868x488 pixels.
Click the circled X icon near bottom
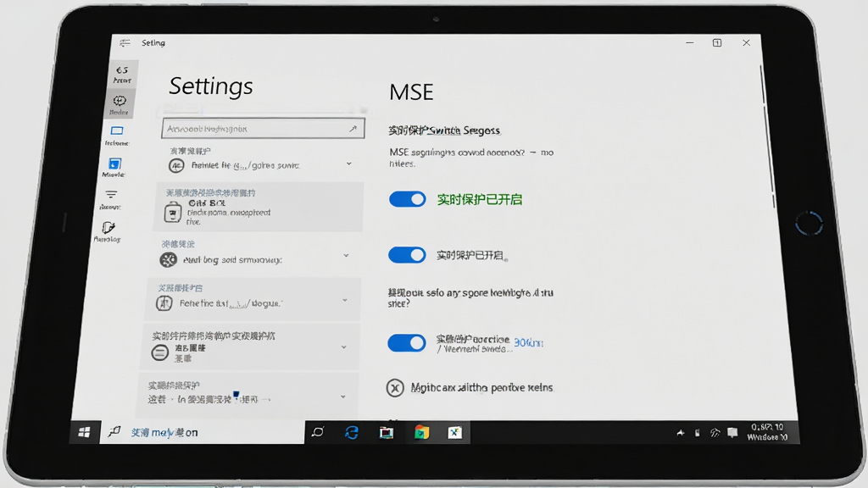click(x=395, y=388)
